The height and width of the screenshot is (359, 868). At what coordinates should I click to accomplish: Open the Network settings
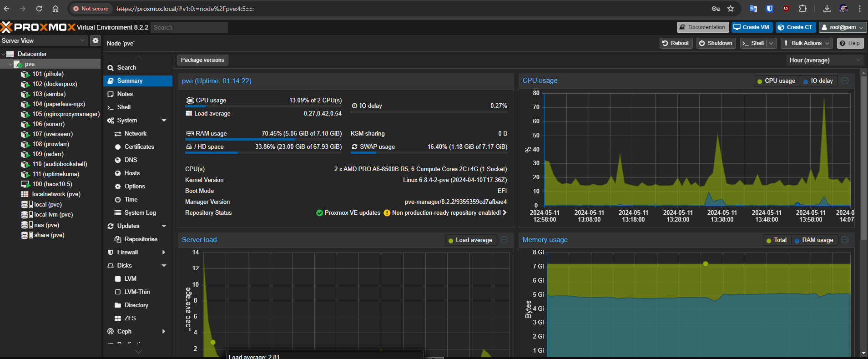click(x=138, y=133)
